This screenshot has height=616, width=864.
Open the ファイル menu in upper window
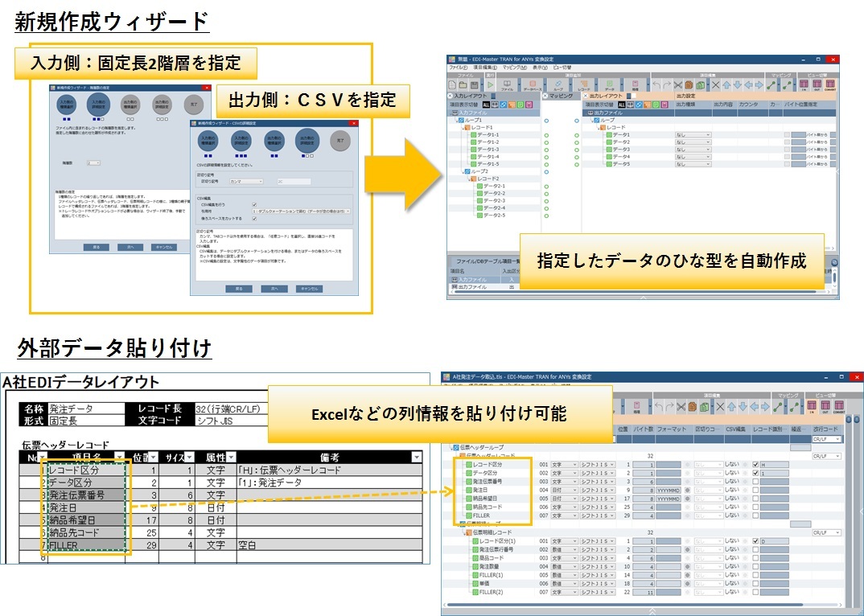pyautogui.click(x=457, y=68)
